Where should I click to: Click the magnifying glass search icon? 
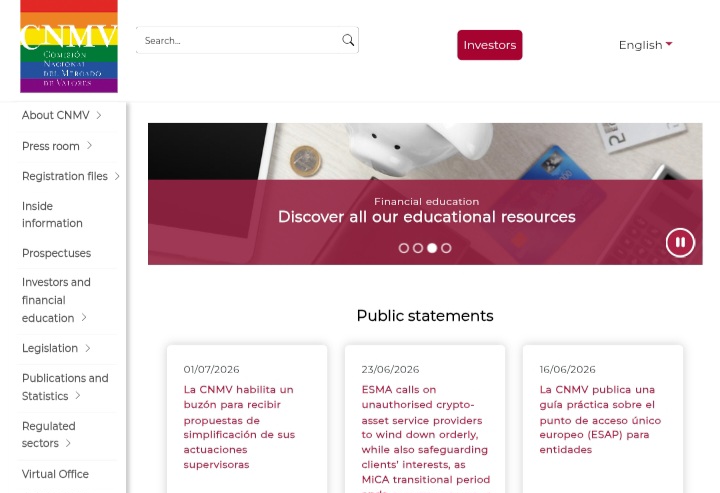pos(348,40)
